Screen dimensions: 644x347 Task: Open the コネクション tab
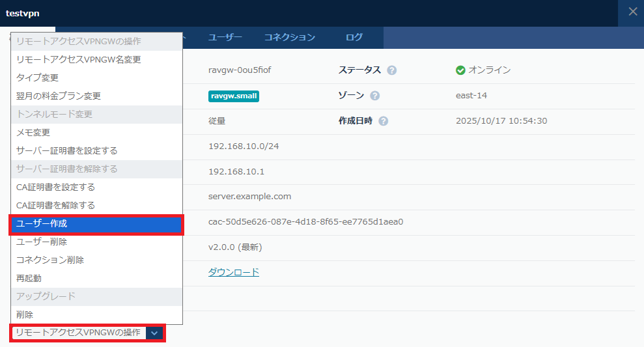(290, 37)
